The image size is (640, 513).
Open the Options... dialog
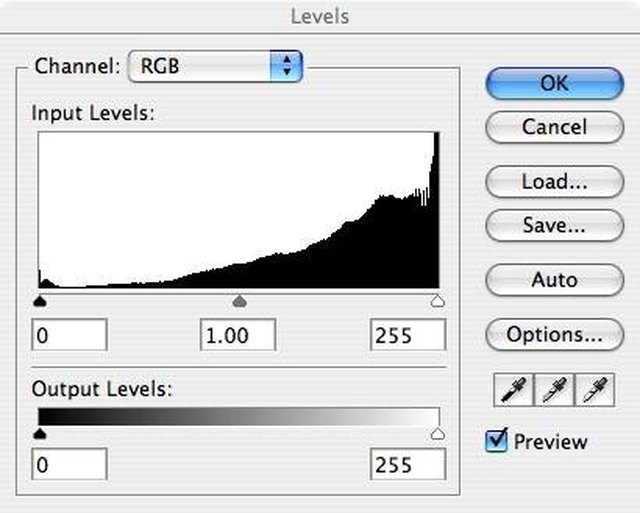coord(555,335)
